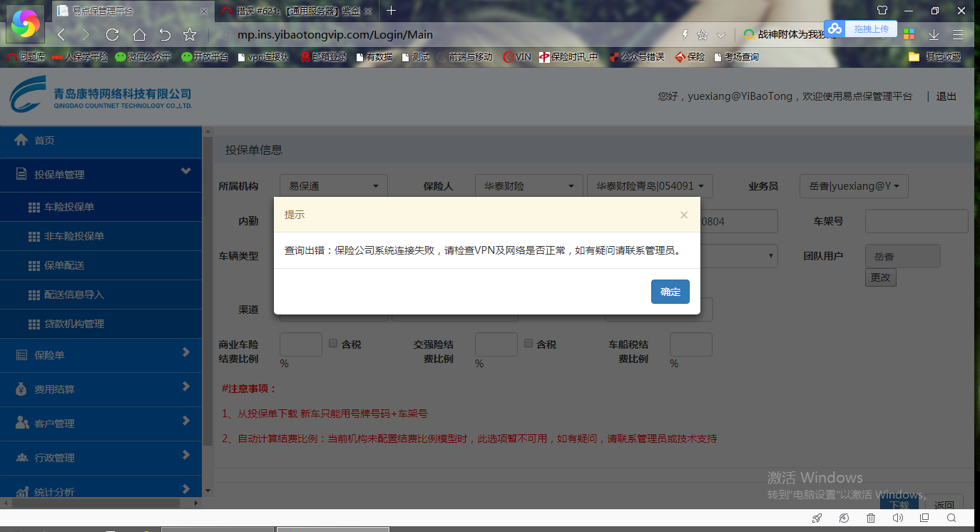Open 车险投保单 in the sidebar
The width and height of the screenshot is (980, 532).
pyautogui.click(x=101, y=207)
